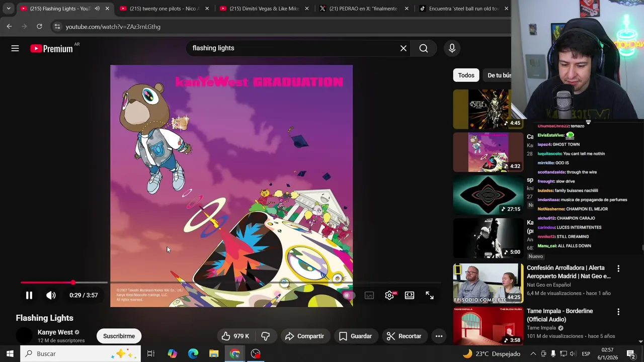Open the weather widget 23°C Despejado

492,354
